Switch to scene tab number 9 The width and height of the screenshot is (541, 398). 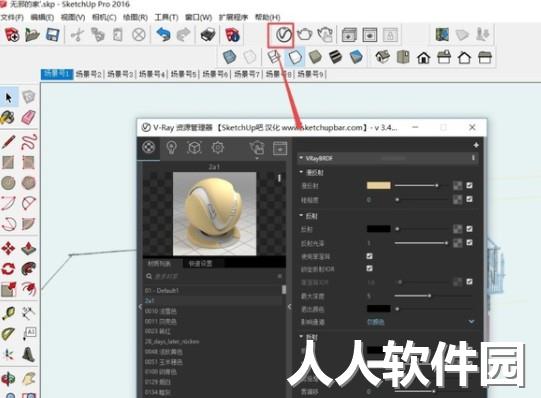tap(311, 74)
